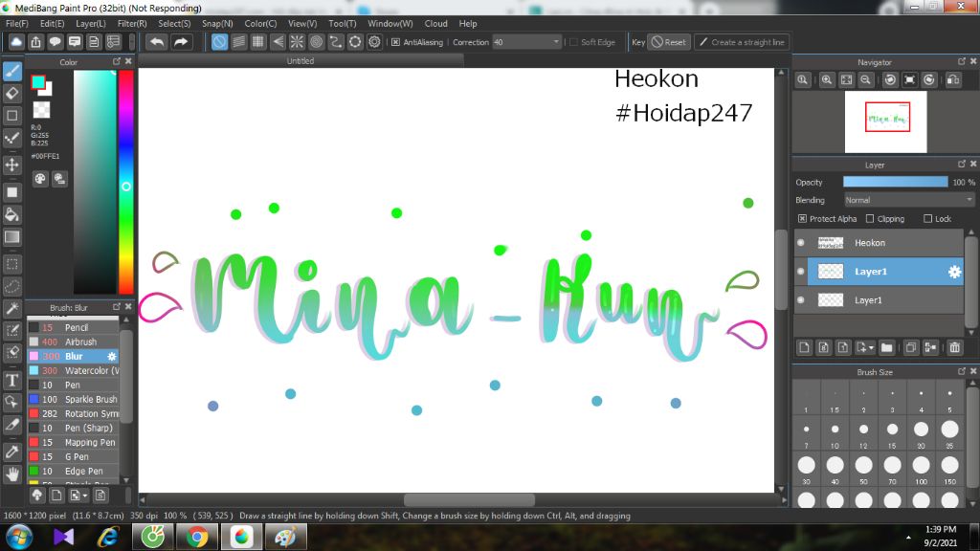Image resolution: width=980 pixels, height=551 pixels.
Task: Turn snap off using first snap icon
Action: click(x=219, y=42)
